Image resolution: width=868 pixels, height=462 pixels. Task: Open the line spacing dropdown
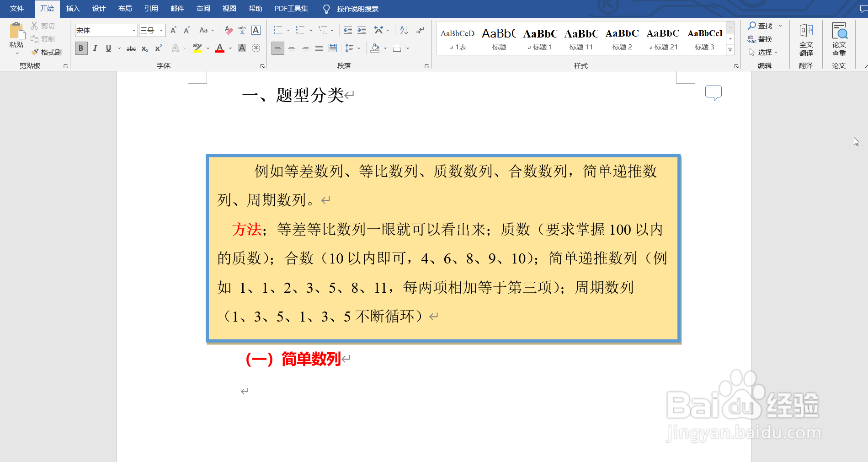click(352, 48)
